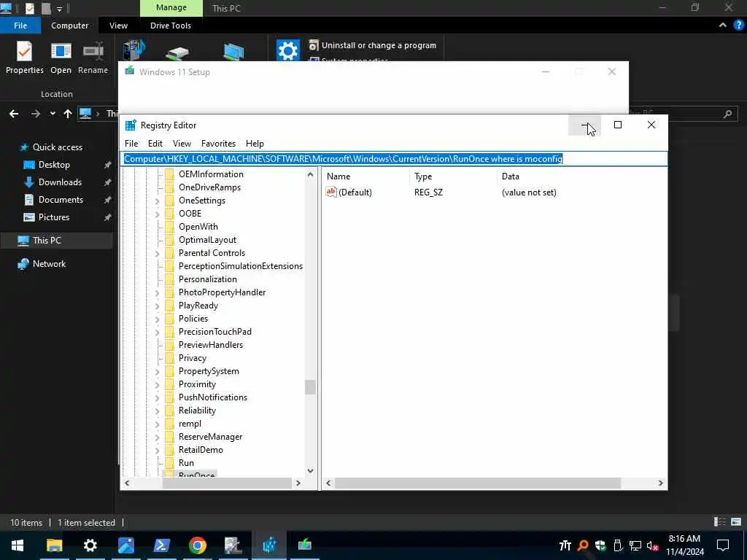The image size is (747, 560).
Task: Select the Privacy key folder icon
Action: point(169,357)
